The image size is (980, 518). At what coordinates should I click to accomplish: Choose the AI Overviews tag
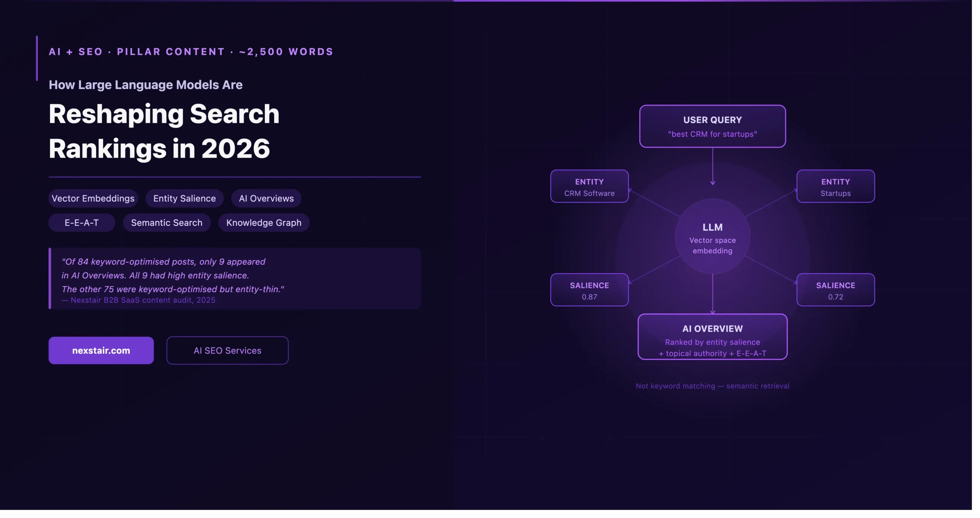click(x=266, y=198)
